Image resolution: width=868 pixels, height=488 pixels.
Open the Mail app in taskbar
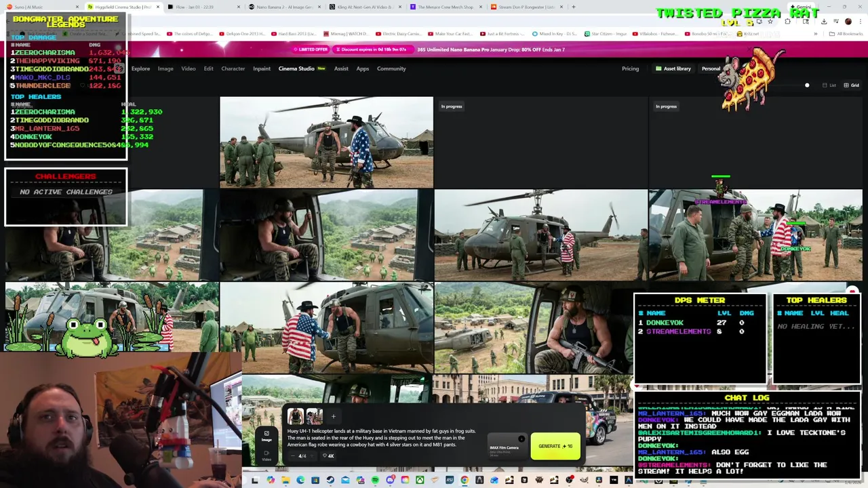tap(345, 481)
